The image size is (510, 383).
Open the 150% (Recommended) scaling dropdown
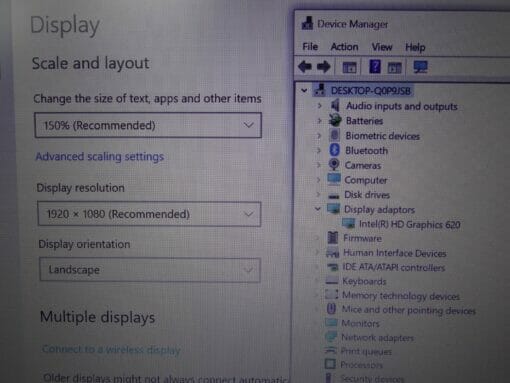click(148, 125)
